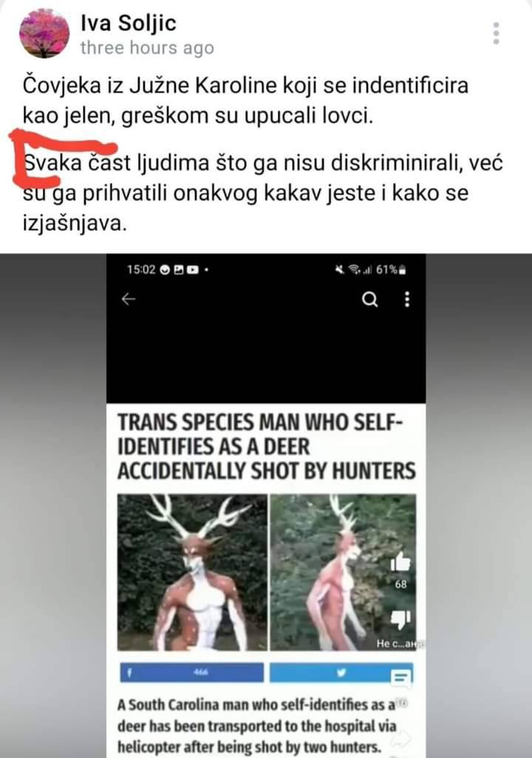Open Iva Soljic's profile picture

click(x=44, y=33)
